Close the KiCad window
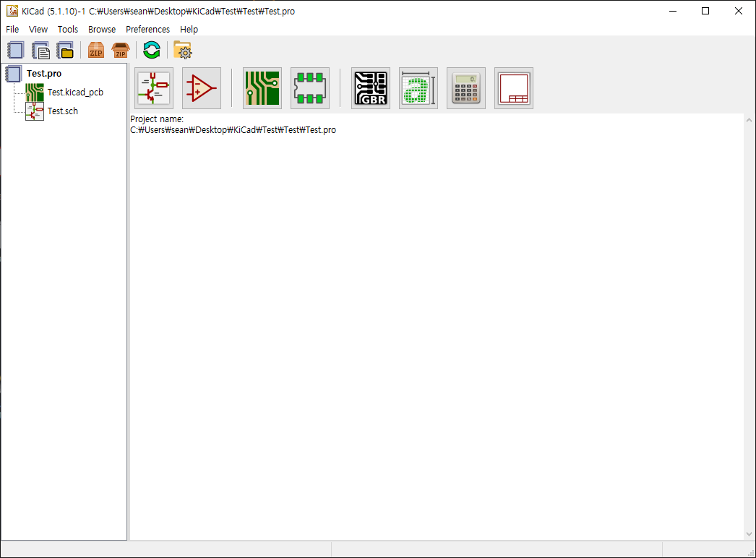 click(x=738, y=11)
